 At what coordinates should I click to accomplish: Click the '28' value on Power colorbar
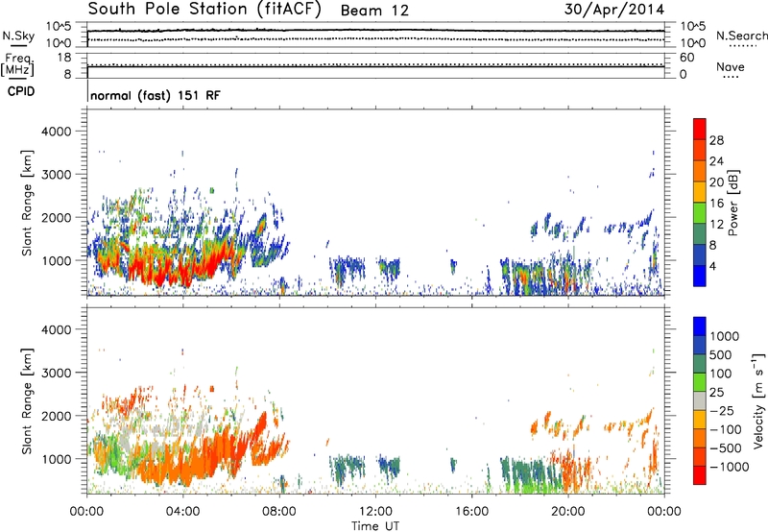[x=716, y=140]
